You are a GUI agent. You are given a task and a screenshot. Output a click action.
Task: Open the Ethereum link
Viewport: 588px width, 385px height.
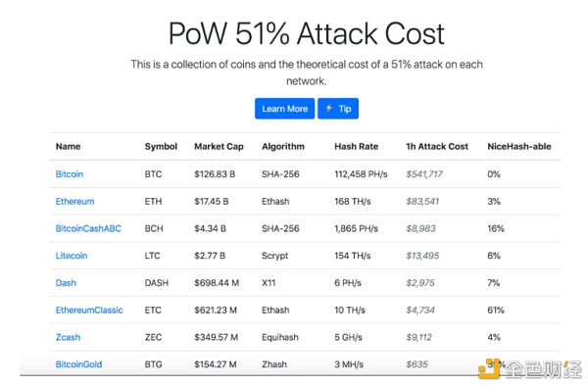coord(75,202)
